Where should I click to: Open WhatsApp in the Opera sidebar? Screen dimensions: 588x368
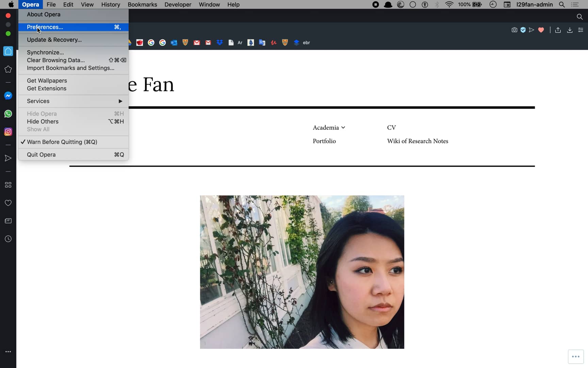pos(8,114)
